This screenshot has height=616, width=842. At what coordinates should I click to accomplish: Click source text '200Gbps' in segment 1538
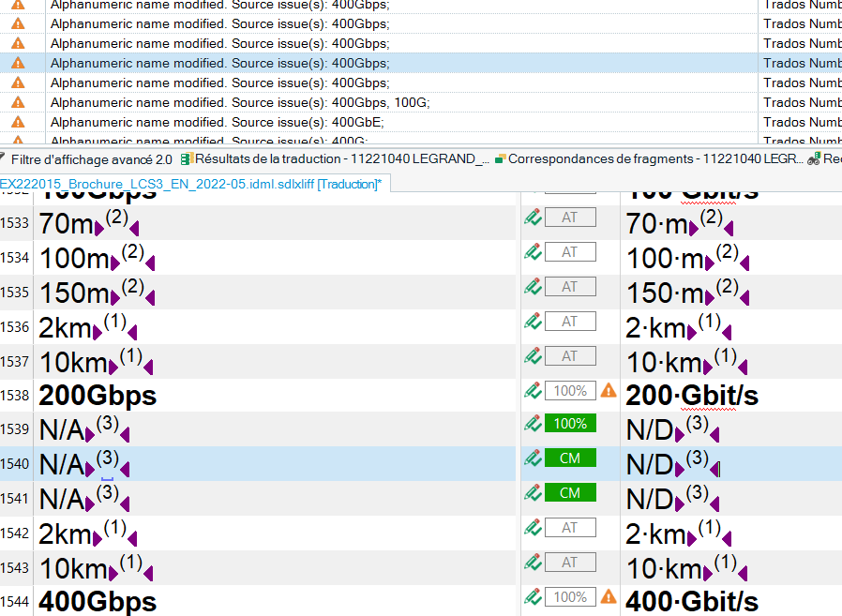(98, 397)
